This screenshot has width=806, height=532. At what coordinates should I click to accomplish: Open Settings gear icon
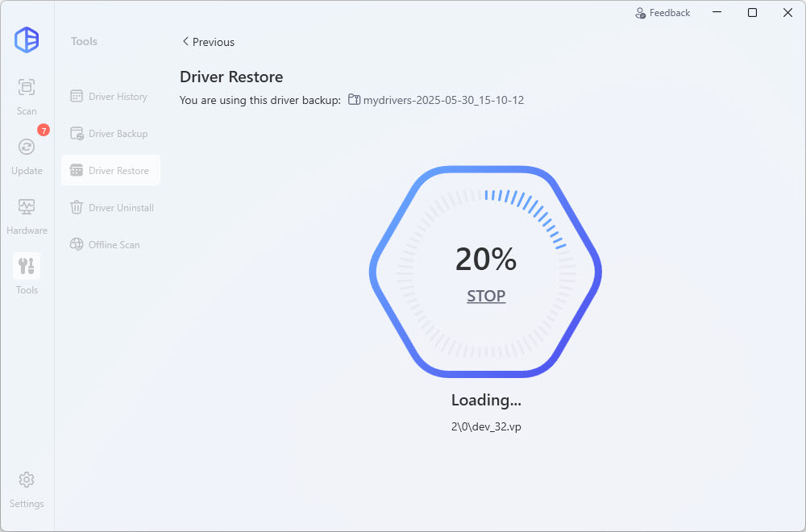coord(27,480)
